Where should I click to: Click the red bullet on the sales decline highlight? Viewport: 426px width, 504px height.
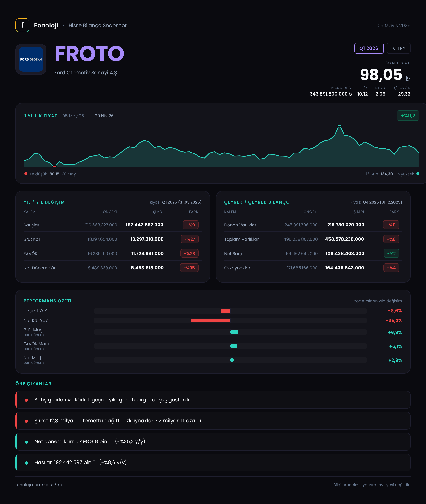pos(26,400)
